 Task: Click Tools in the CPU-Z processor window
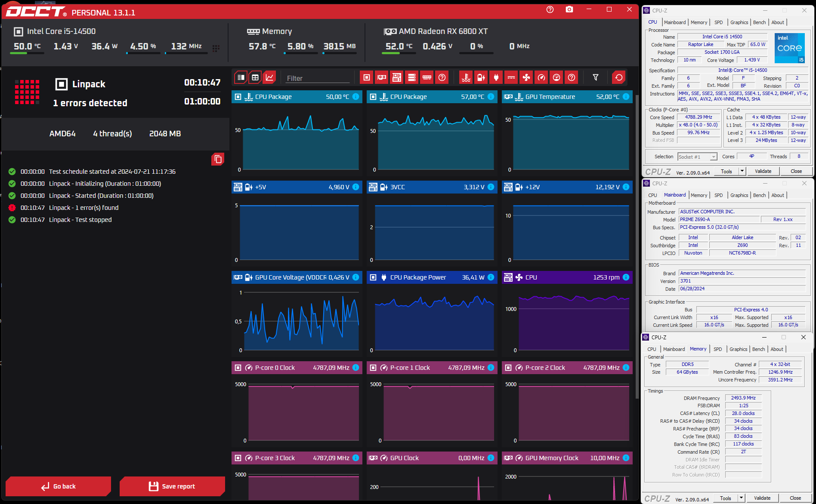(726, 171)
